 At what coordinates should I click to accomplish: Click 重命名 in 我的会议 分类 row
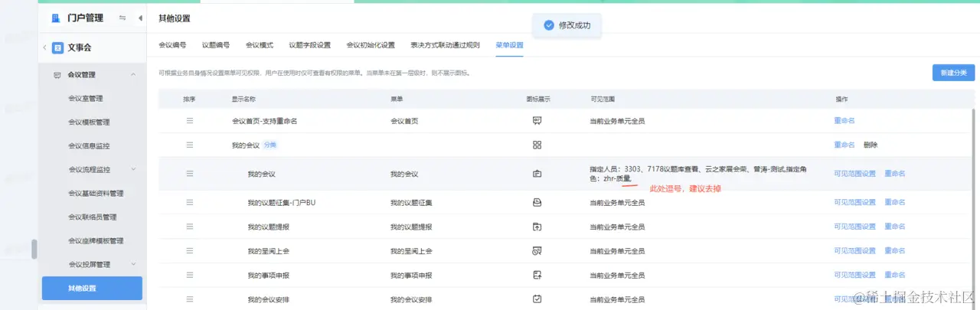844,145
